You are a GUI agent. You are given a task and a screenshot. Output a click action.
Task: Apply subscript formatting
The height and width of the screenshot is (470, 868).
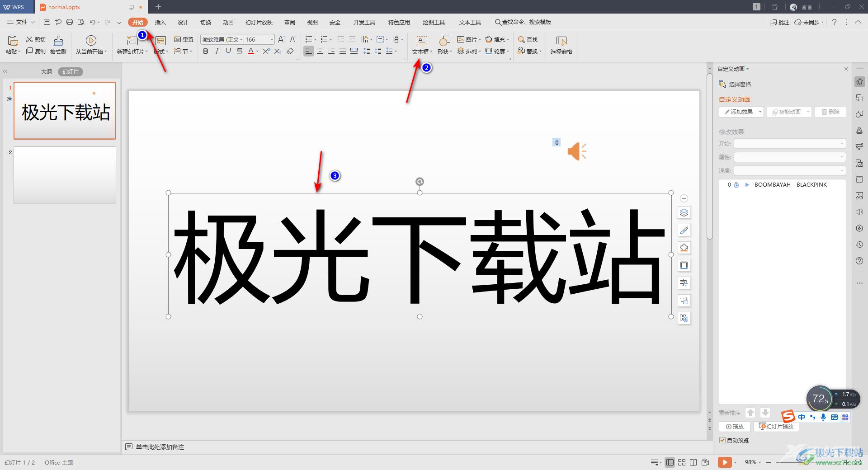point(278,51)
